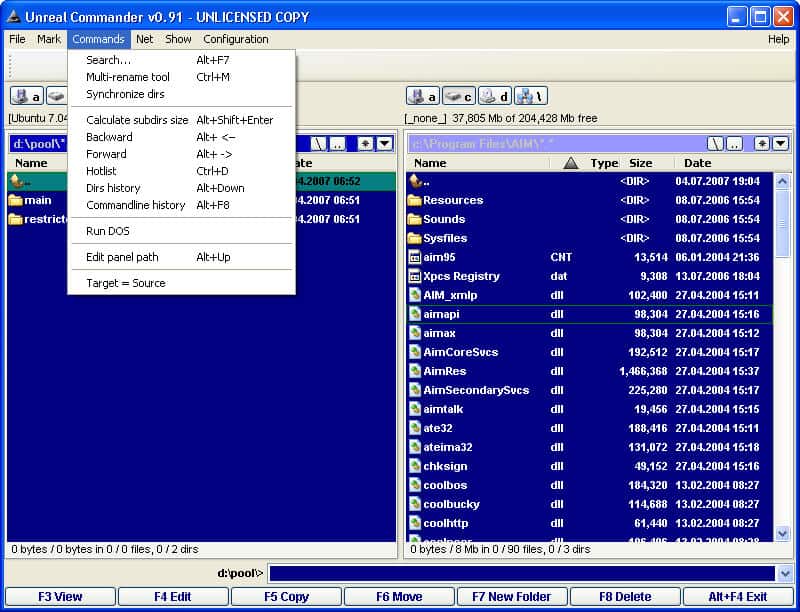Go to root directory in right panel
Image resolution: width=800 pixels, height=612 pixels.
716,144
